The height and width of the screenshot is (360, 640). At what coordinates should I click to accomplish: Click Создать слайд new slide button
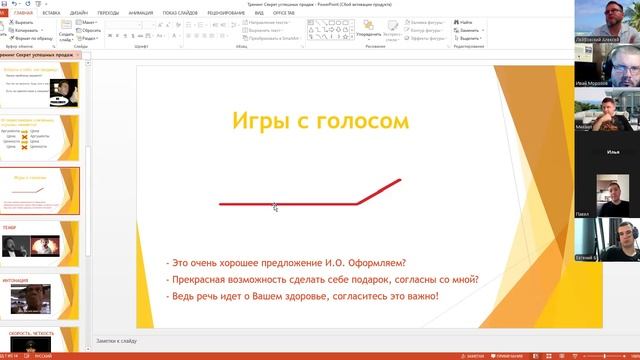66,30
